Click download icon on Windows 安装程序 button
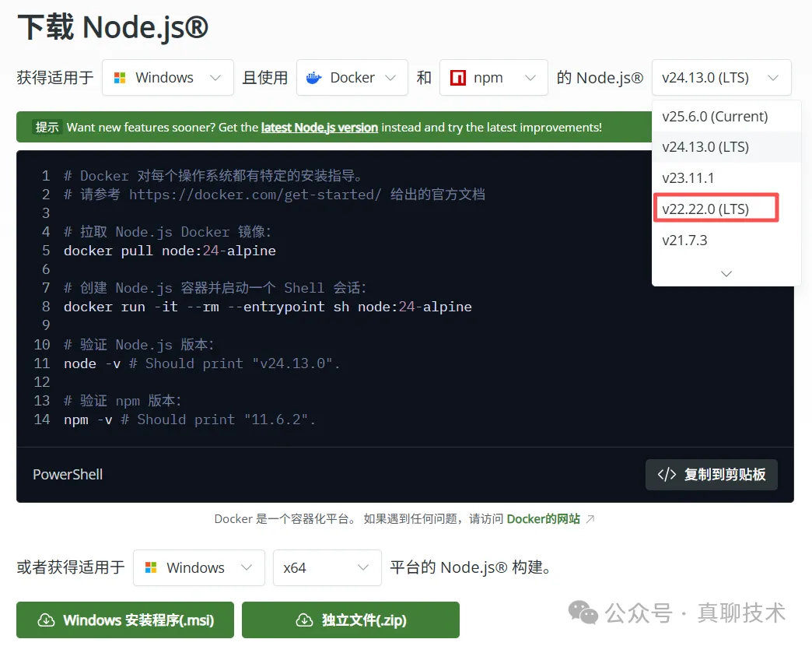The height and width of the screenshot is (646, 812). (46, 620)
